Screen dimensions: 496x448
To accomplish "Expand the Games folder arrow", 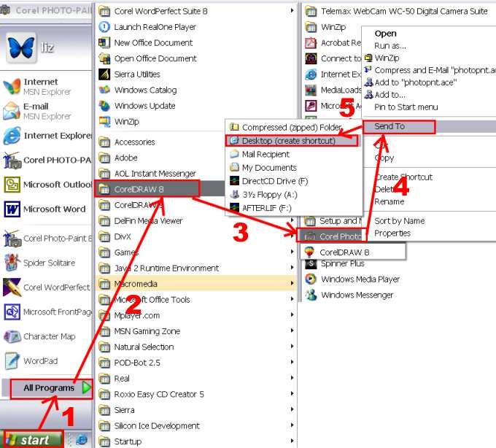I will 292,252.
